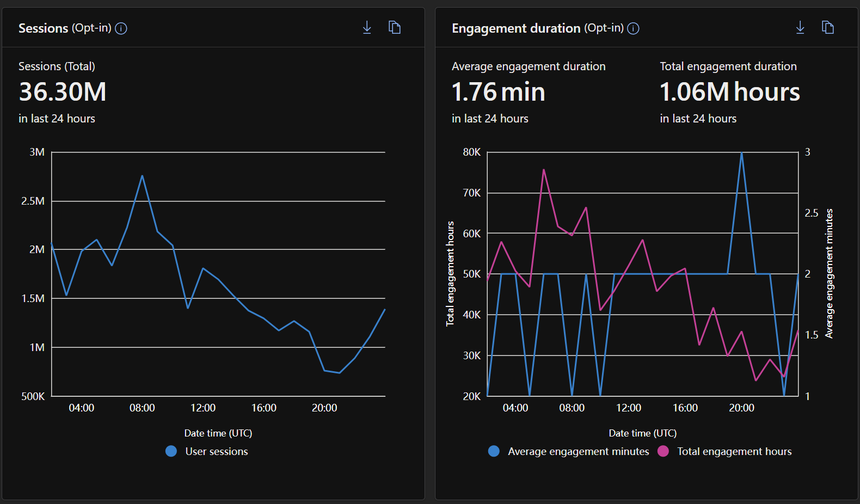
Task: Toggle the Average engagement minutes legend
Action: [x=569, y=451]
